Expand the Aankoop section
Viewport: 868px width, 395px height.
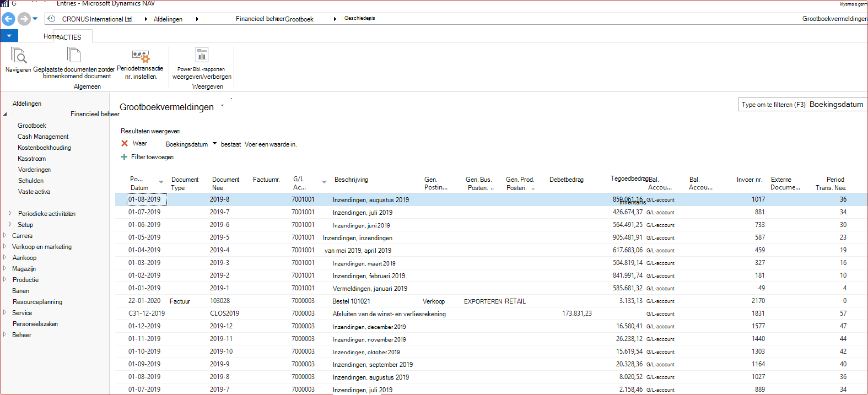(5, 257)
